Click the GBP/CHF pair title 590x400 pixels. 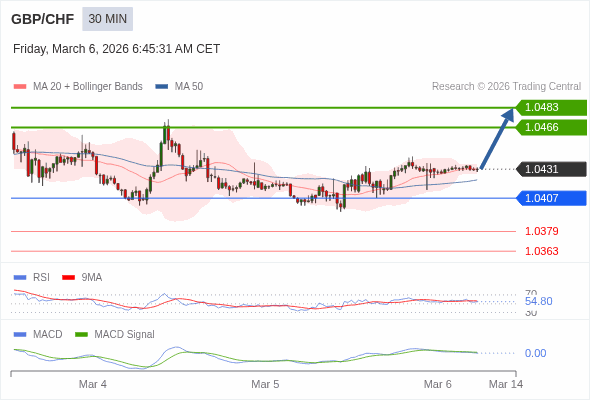(43, 19)
